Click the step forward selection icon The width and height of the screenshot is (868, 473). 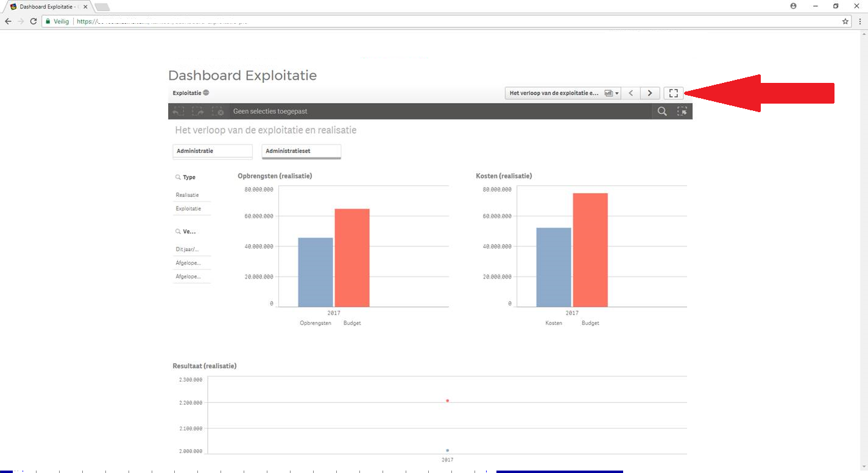(198, 112)
